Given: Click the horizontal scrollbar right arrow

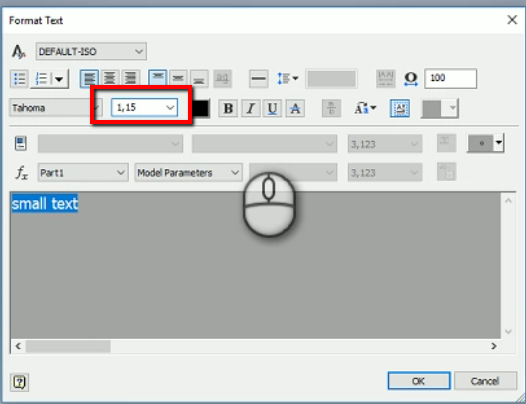Looking at the screenshot, I should click(x=494, y=346).
